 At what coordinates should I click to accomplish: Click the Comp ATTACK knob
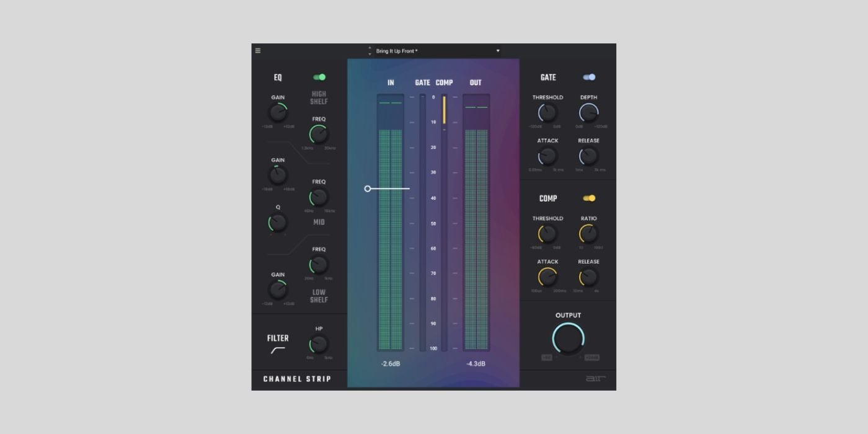coord(547,277)
